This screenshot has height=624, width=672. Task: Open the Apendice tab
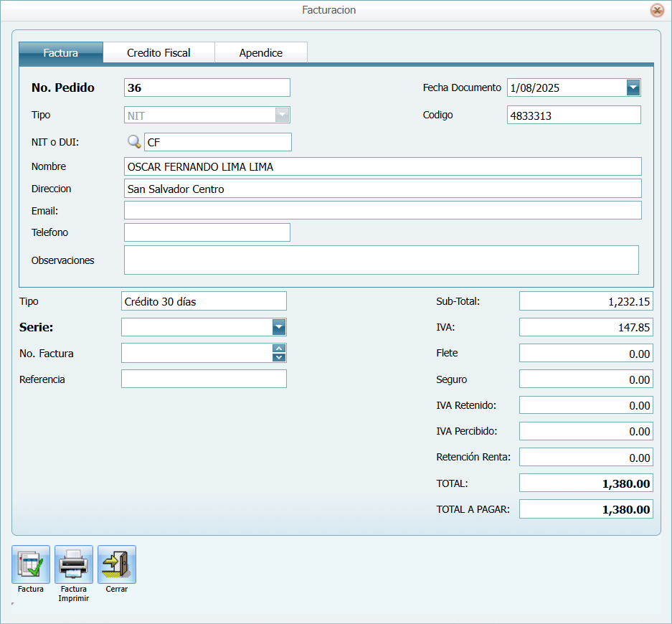(x=261, y=52)
